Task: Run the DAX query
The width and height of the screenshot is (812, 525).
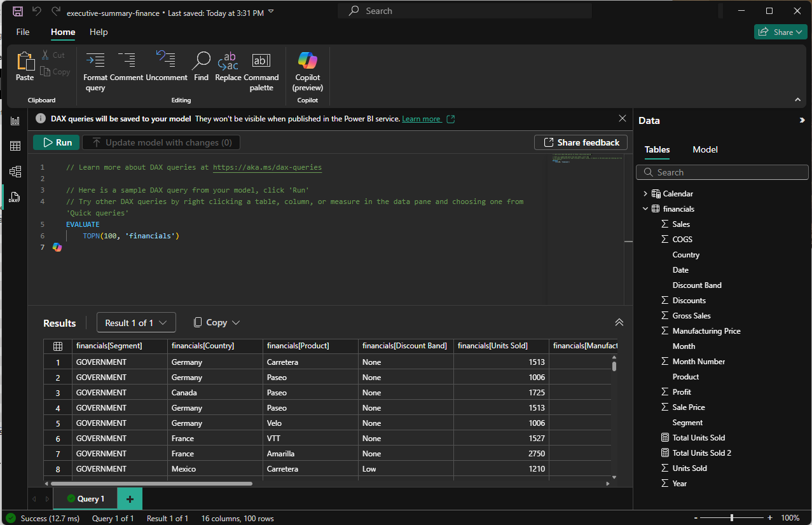Action: 57,142
